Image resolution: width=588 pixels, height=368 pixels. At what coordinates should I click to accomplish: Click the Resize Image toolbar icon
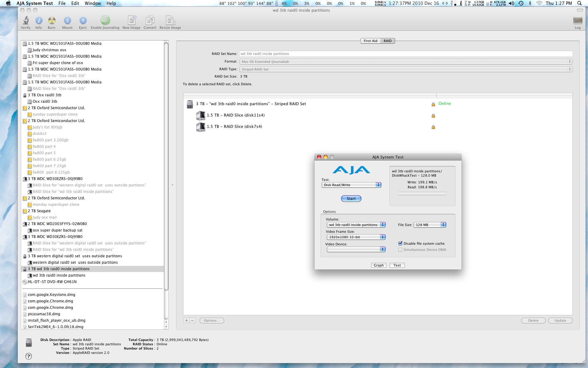click(170, 20)
